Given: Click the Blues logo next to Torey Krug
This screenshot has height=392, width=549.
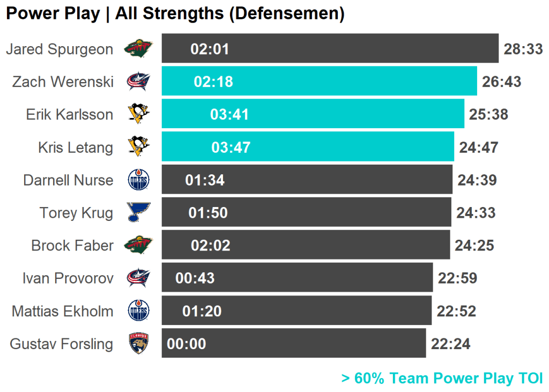Looking at the screenshot, I should coord(138,213).
